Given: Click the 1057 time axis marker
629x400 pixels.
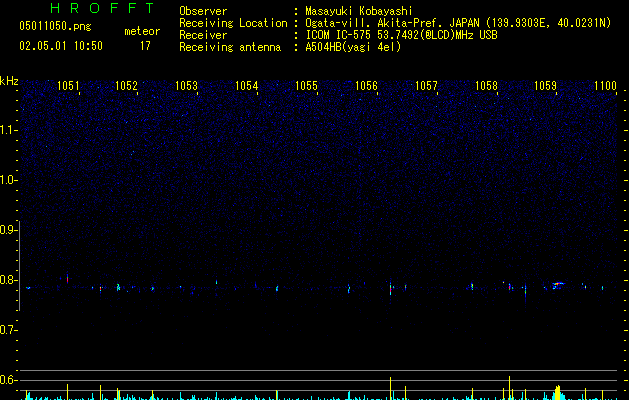Looking at the screenshot, I should (426, 86).
